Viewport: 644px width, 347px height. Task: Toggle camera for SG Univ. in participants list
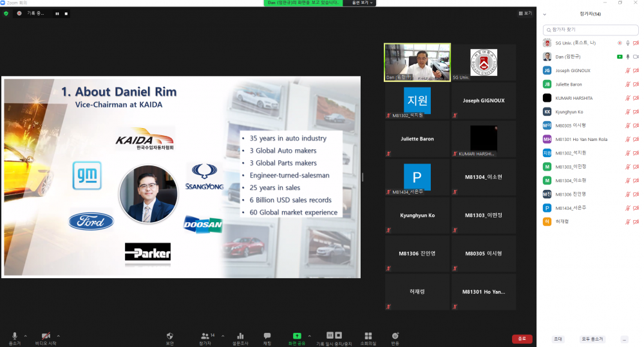pos(636,42)
